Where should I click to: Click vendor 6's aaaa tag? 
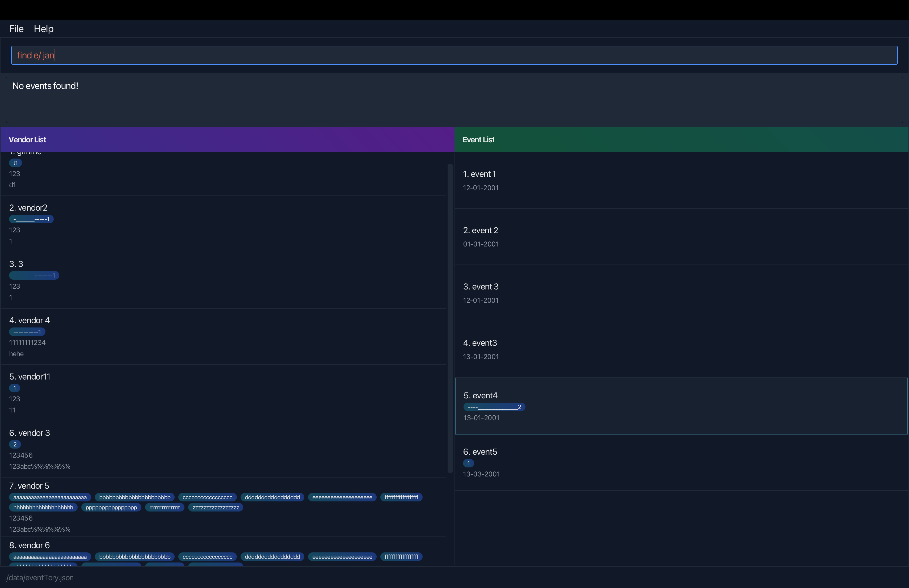click(x=50, y=557)
